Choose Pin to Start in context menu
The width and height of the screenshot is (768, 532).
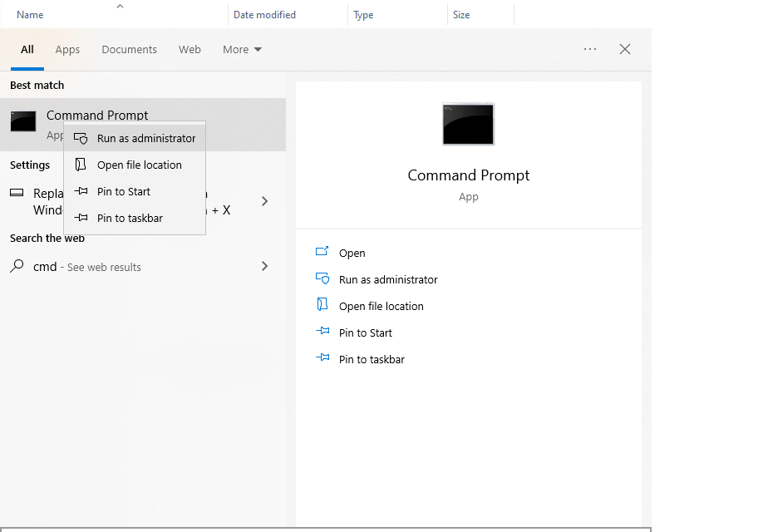point(135,191)
